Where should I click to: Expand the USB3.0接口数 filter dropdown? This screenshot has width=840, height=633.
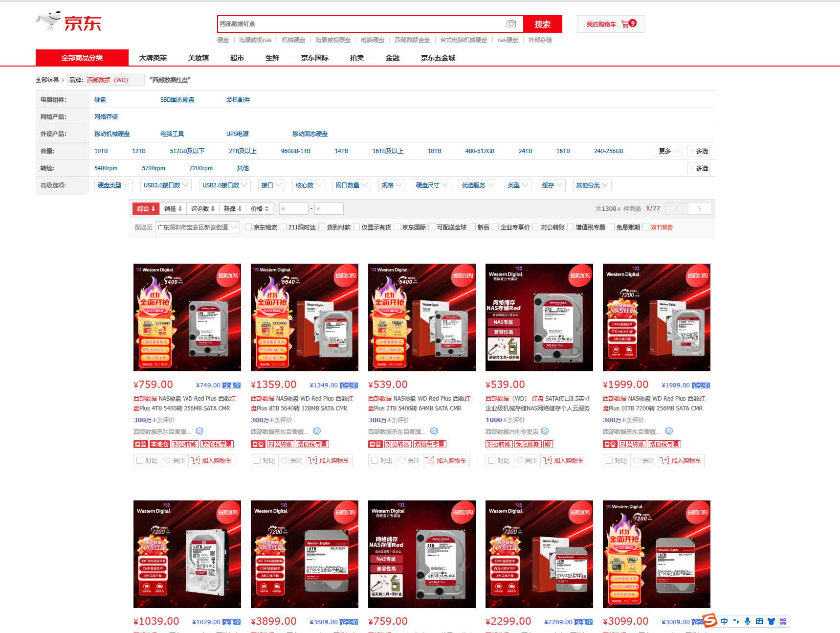pos(166,185)
